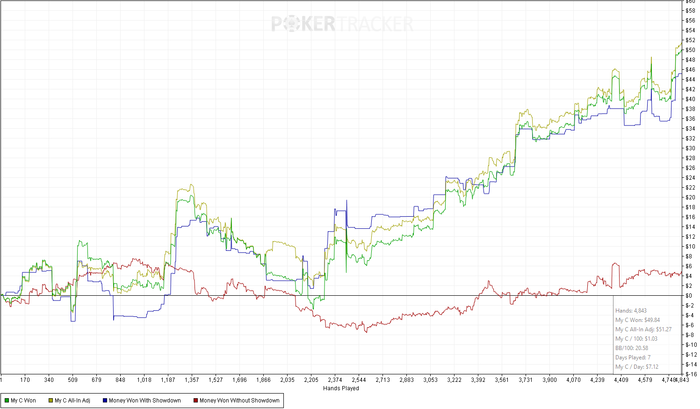This screenshot has width=700, height=409.
Task: Click the 848 hands x-axis label
Action: coord(120,380)
